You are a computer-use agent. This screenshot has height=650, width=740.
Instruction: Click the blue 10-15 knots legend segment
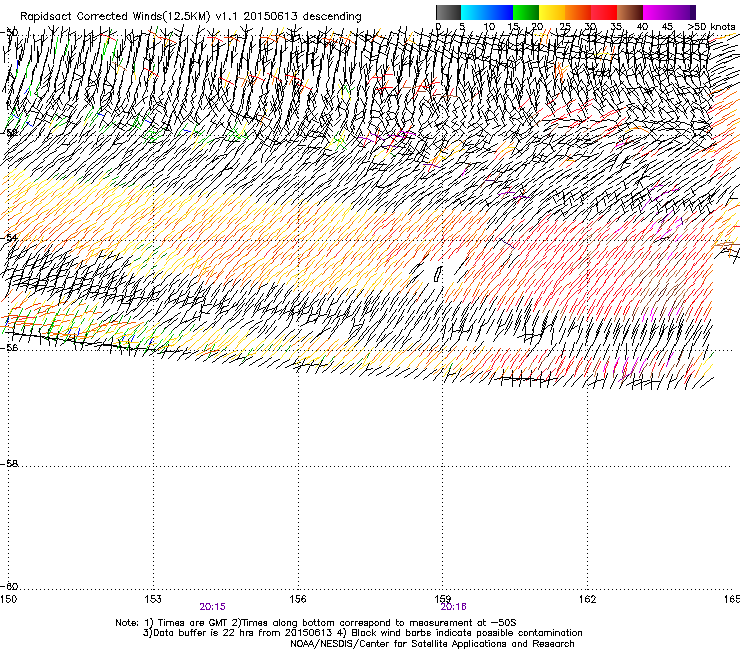click(x=500, y=12)
